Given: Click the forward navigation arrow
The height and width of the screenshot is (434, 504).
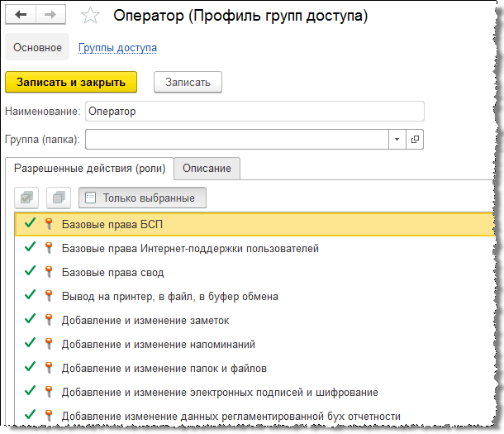Looking at the screenshot, I should [50, 16].
